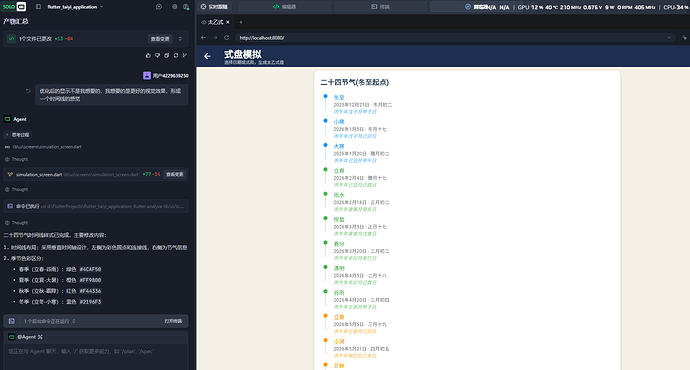Regenerate the response with the refresh icon
The image size is (690, 370).
coord(176,55)
